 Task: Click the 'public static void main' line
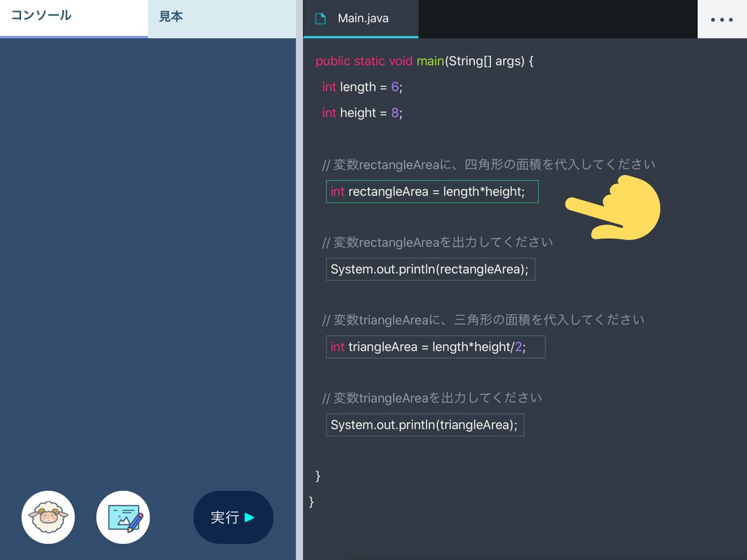(x=425, y=61)
